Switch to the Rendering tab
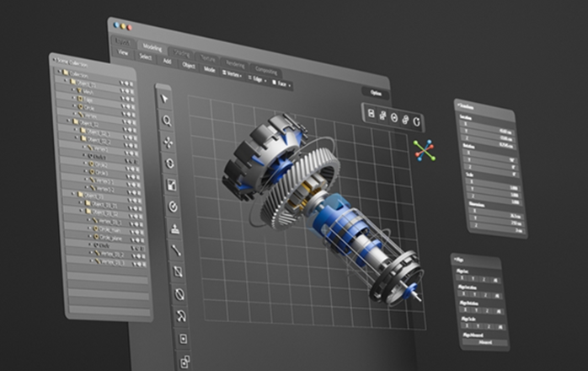Screen dimensions: 588x371 [x=235, y=64]
